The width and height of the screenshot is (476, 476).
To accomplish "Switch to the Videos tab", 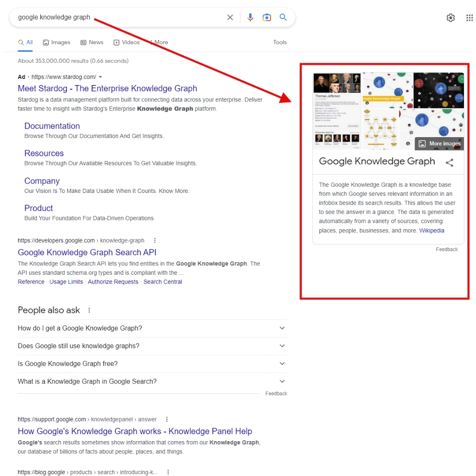I will (x=126, y=42).
